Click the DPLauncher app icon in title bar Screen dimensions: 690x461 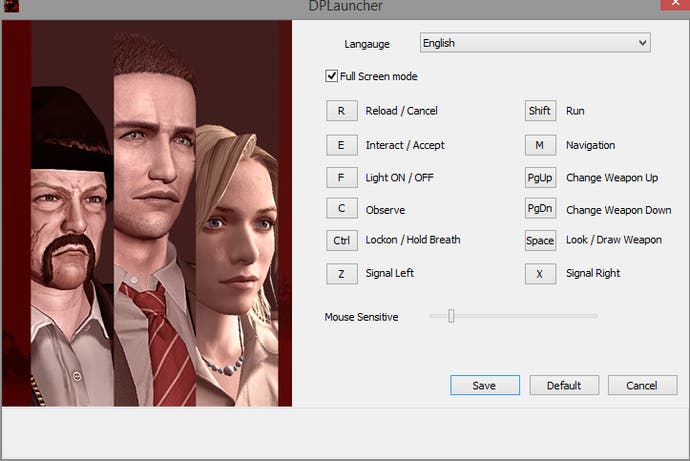[x=11, y=5]
